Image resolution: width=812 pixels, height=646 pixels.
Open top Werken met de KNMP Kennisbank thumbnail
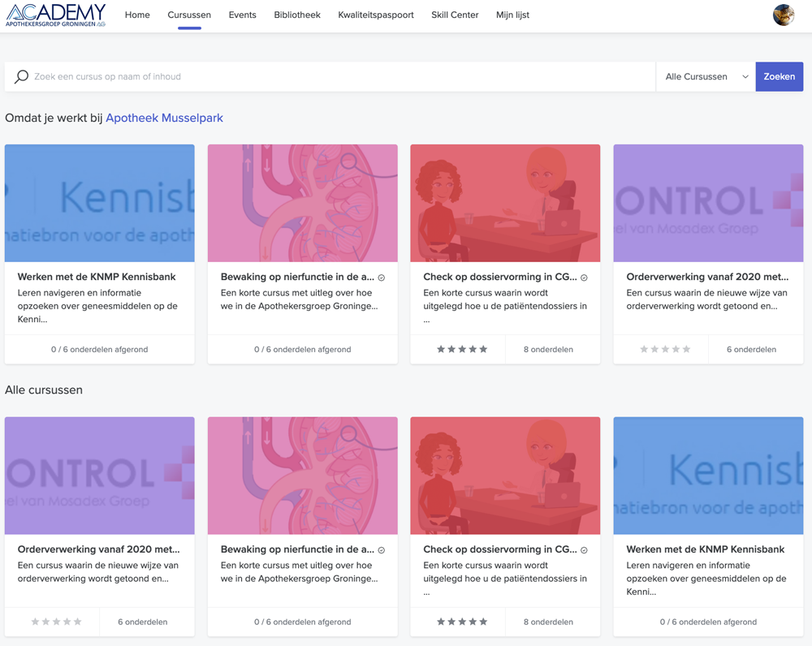[100, 203]
